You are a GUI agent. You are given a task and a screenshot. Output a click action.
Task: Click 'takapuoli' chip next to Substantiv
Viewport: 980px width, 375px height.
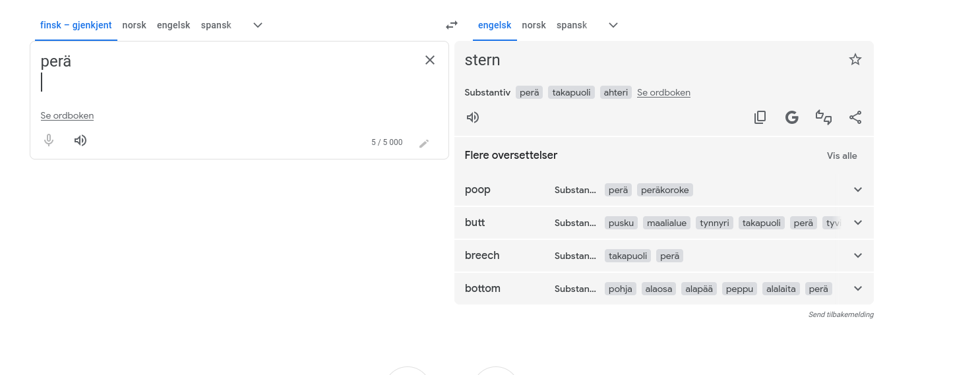(x=572, y=92)
